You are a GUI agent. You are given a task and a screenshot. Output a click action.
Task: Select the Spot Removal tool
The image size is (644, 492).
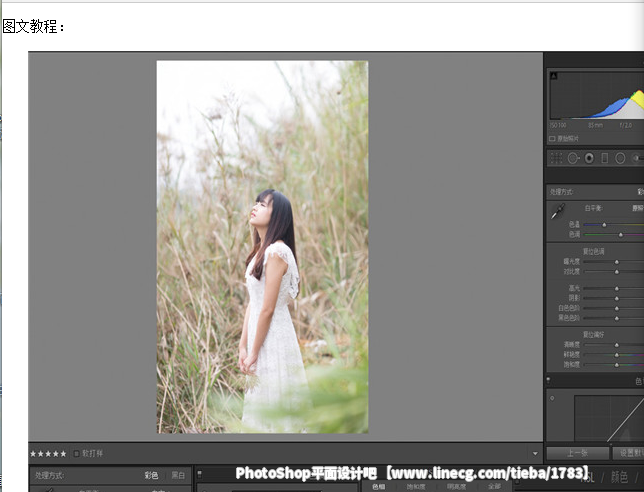point(573,158)
